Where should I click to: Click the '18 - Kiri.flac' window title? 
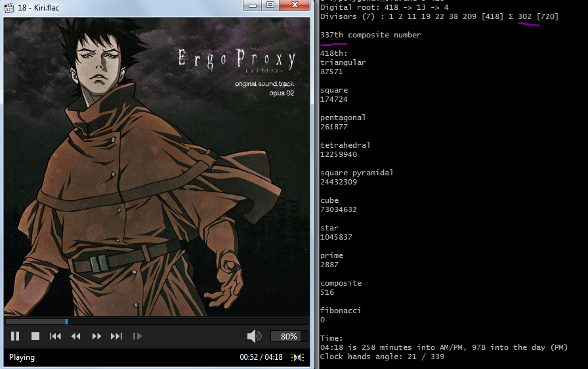point(39,7)
